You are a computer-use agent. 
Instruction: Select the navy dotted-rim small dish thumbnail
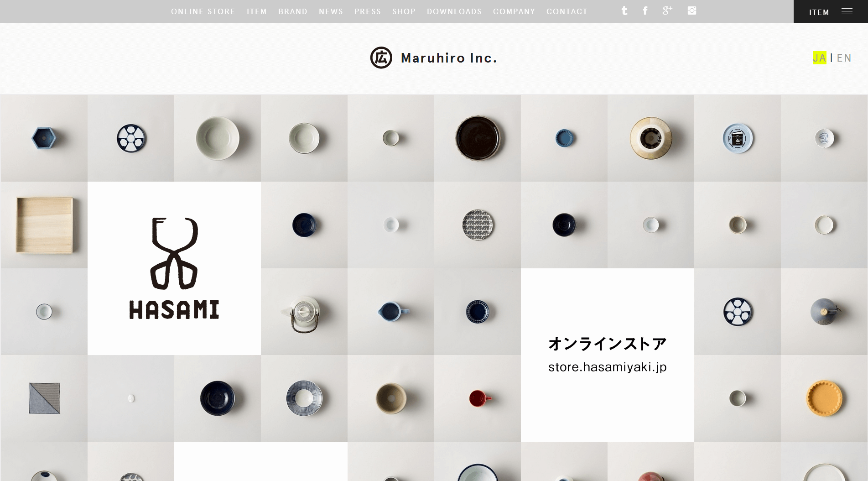478,312
